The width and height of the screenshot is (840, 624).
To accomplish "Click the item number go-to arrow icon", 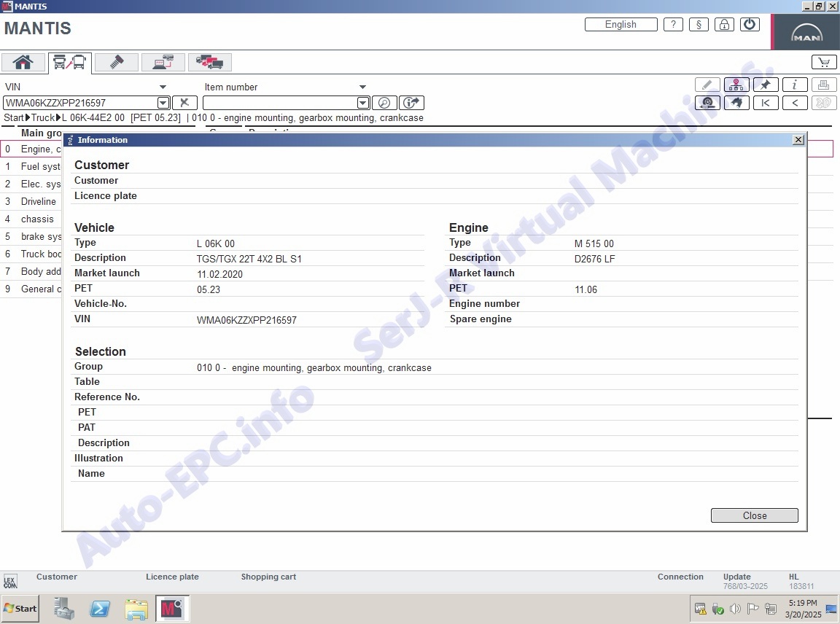I will pos(411,103).
